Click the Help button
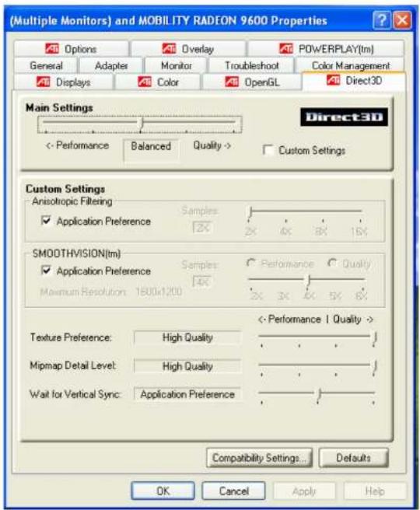Screen dimensions: 420x510 tap(375, 491)
